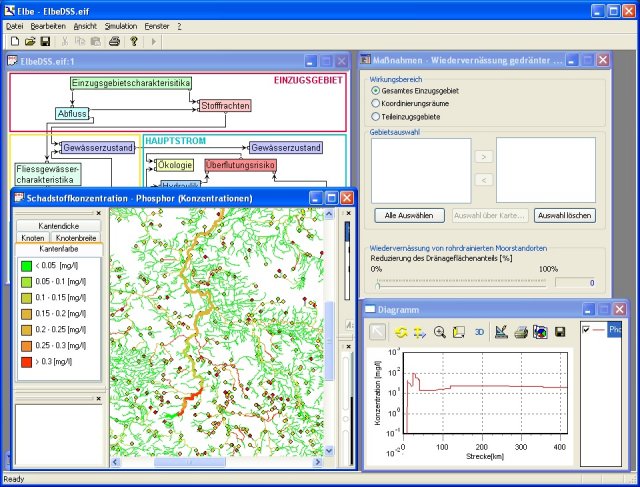640x487 pixels.
Task: Click the save icon in the Diagramm toolbar
Action: tap(560, 332)
